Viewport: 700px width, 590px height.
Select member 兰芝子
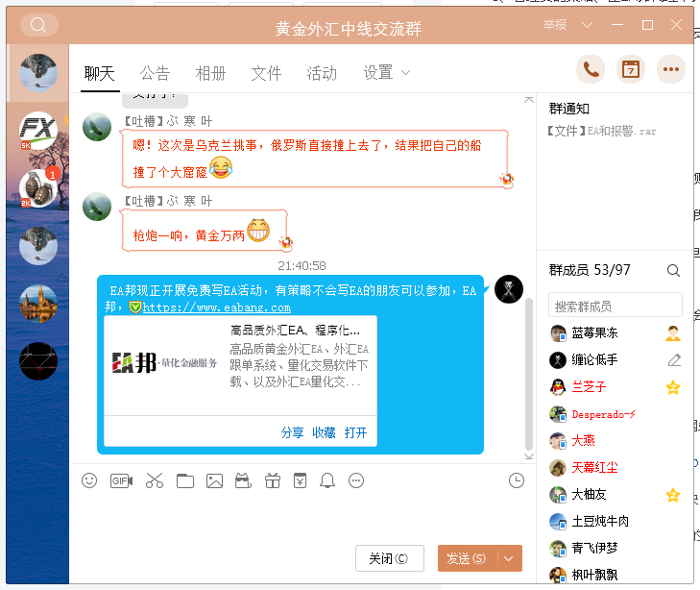[x=616, y=387]
